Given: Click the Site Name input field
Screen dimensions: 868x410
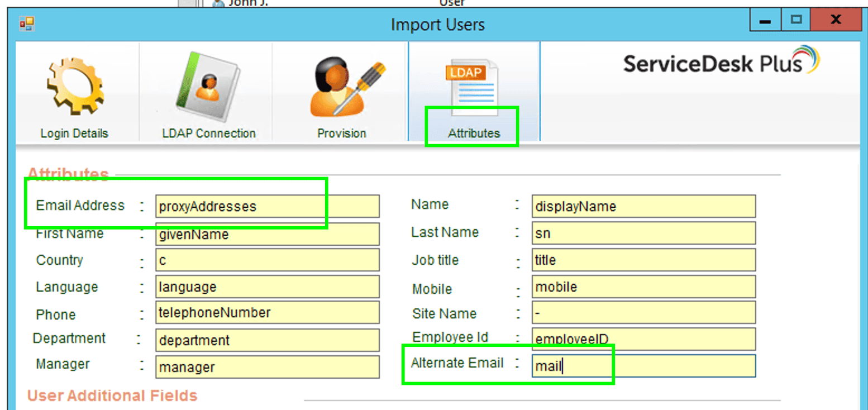Looking at the screenshot, I should tap(643, 313).
